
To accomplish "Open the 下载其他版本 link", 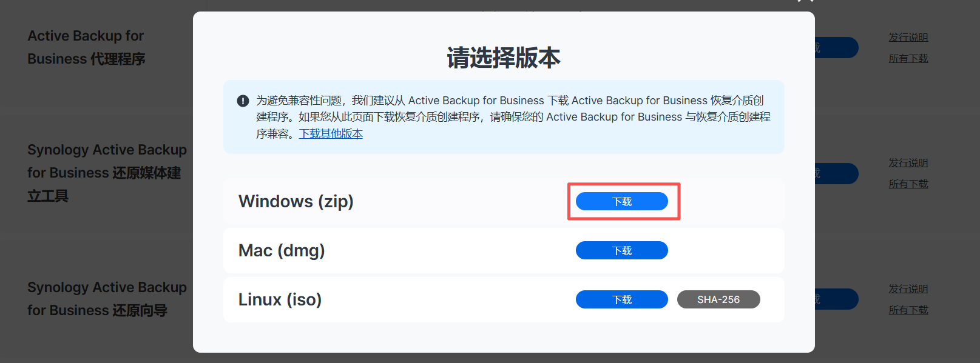I will click(x=331, y=134).
